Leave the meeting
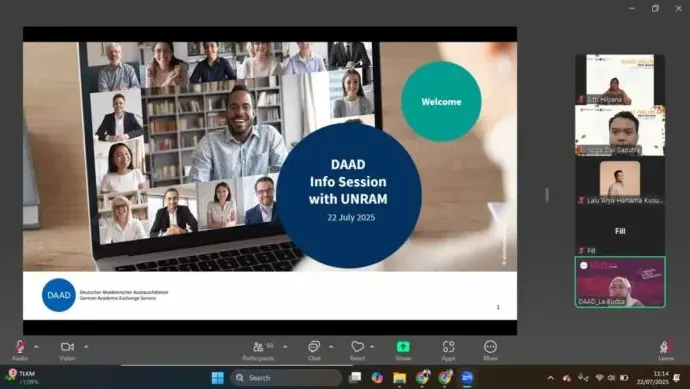 pyautogui.click(x=666, y=350)
